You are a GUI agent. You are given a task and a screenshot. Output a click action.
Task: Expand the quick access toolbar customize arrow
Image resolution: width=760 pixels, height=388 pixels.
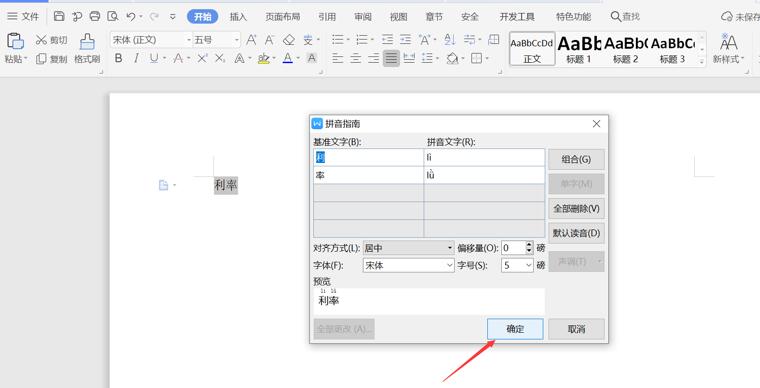point(173,16)
